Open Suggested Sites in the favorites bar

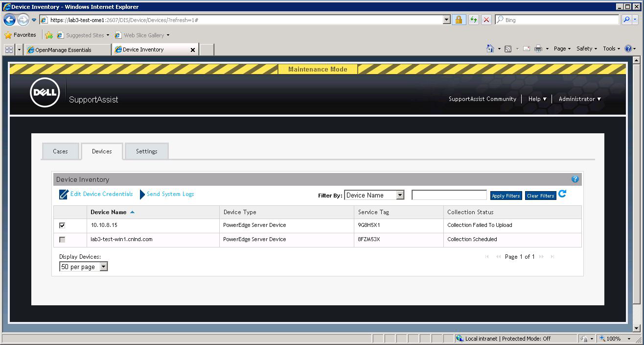[83, 35]
